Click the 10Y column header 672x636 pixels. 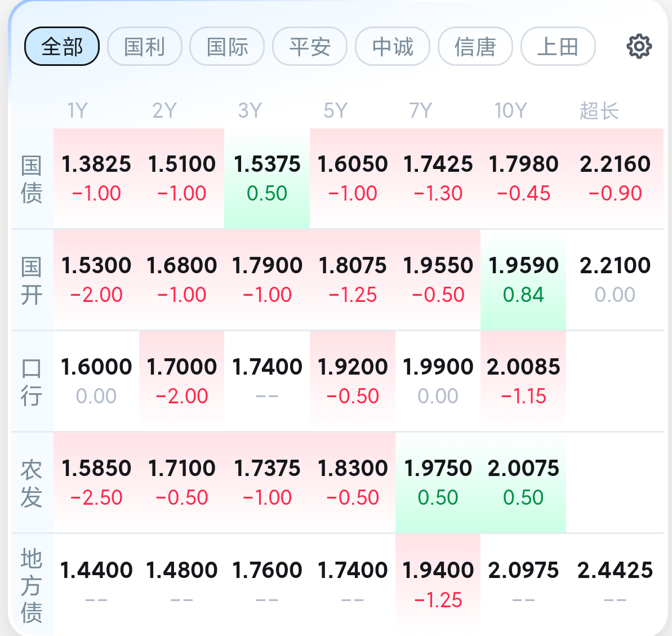click(510, 110)
